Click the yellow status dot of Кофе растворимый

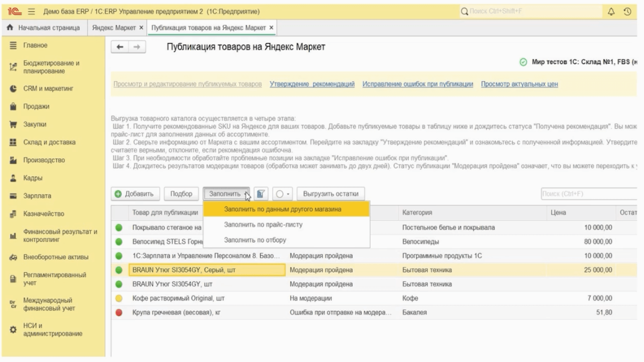pyautogui.click(x=119, y=298)
